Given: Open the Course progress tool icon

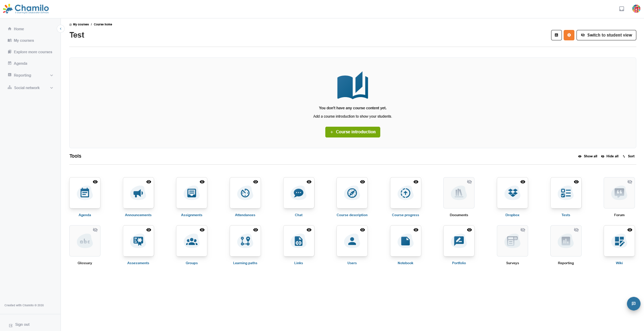Looking at the screenshot, I should coord(406,193).
